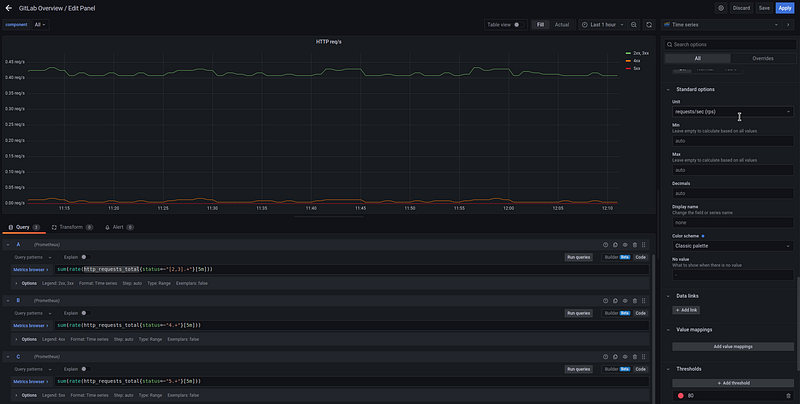Open the Last 1 hour time picker
The width and height of the screenshot is (800, 404).
pos(603,24)
